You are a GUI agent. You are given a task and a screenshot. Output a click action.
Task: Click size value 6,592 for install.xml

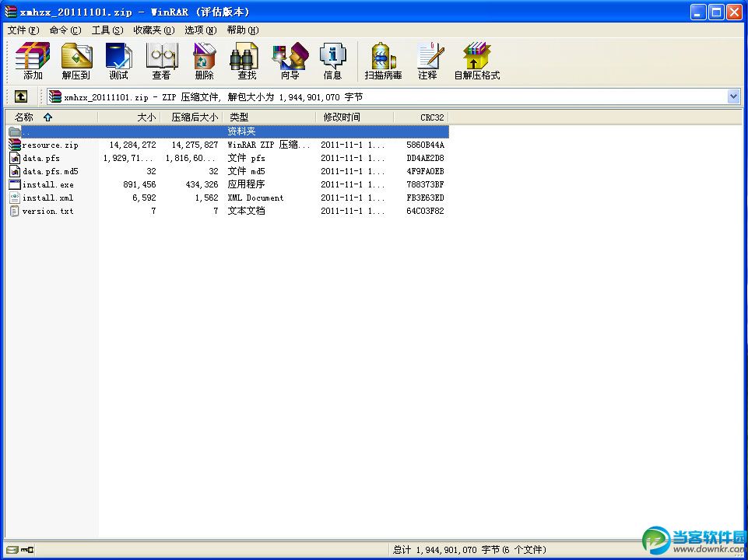click(144, 198)
